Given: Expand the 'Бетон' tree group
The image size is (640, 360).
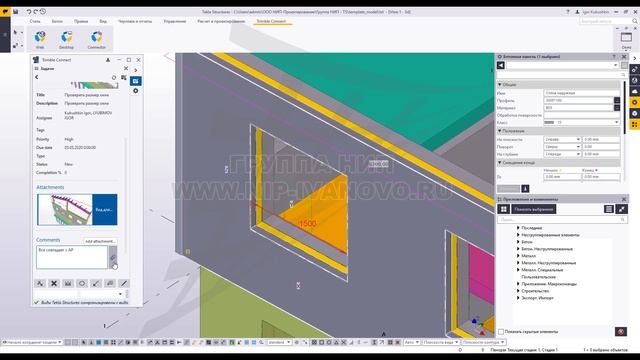Looking at the screenshot, I should click(x=518, y=242).
